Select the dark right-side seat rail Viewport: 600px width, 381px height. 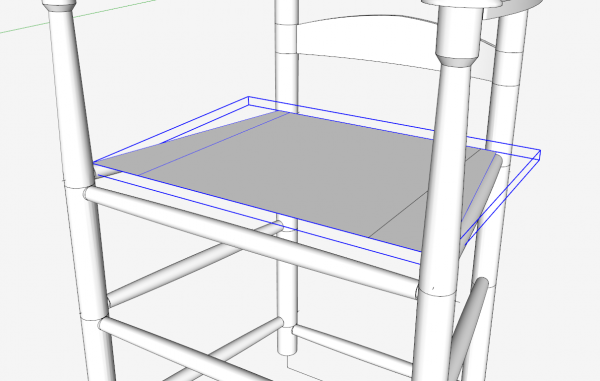click(x=480, y=199)
